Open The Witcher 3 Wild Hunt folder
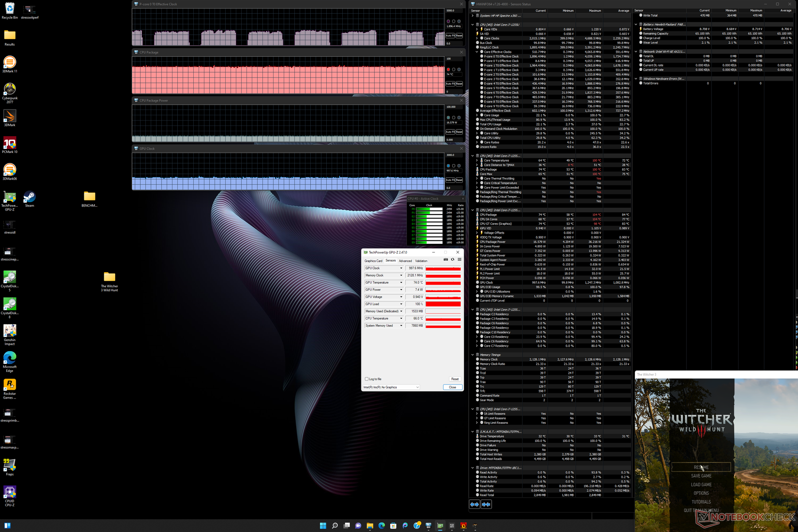The width and height of the screenshot is (798, 532). 110,282
